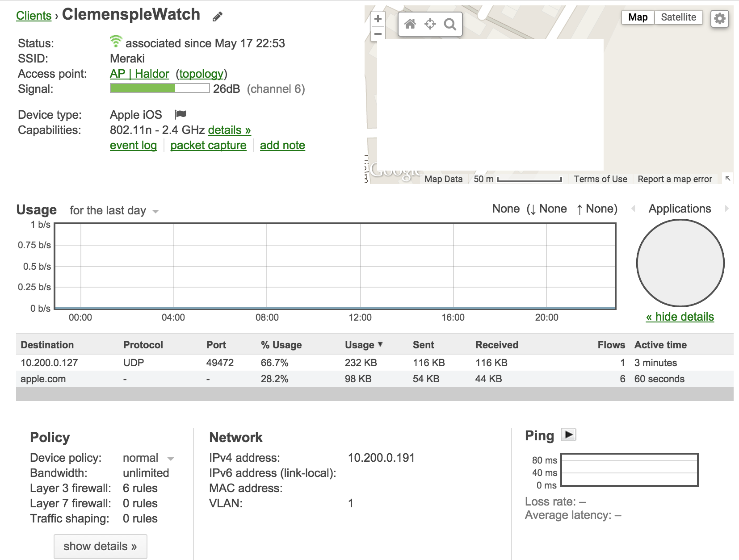The width and height of the screenshot is (739, 560).
Task: Click hide details link
Action: click(680, 317)
